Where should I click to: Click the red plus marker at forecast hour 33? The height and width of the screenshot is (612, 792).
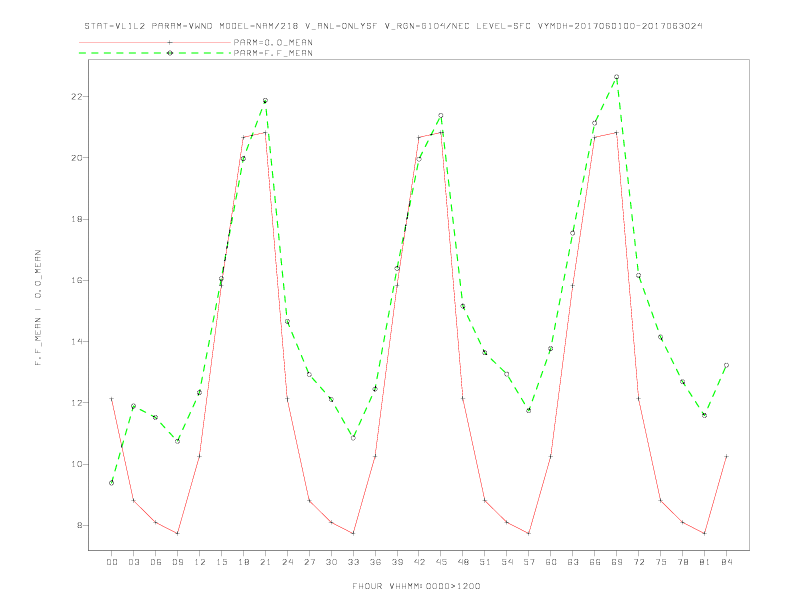(353, 533)
